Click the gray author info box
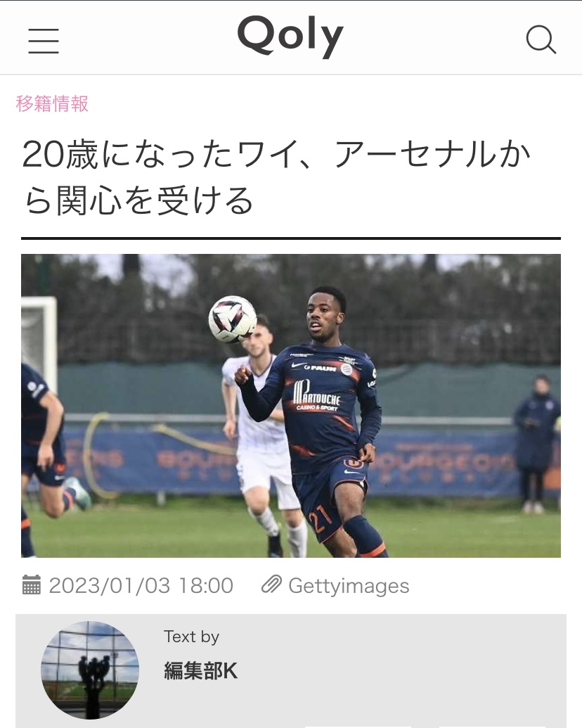Viewport: 582px width, 728px height. coord(291,671)
